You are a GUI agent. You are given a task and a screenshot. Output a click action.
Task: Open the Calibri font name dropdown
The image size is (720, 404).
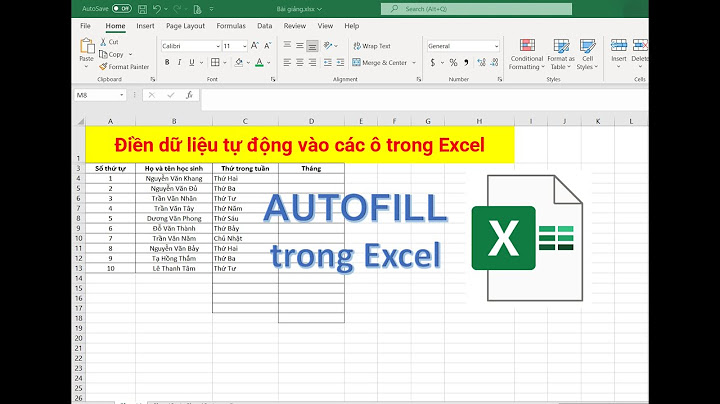pyautogui.click(x=218, y=46)
